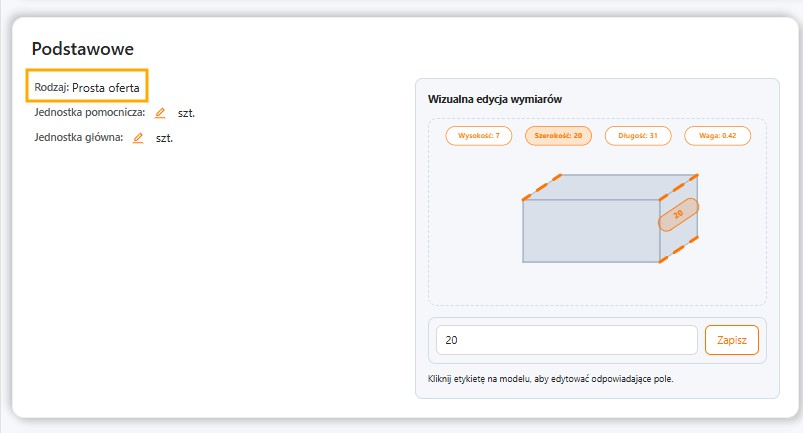
Task: Click the highlighted Rodzaj: Prosta oferta field
Action: (87, 86)
